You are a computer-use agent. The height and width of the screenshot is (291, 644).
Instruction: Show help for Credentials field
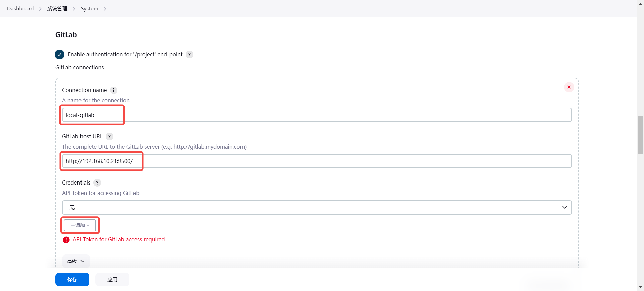[97, 183]
